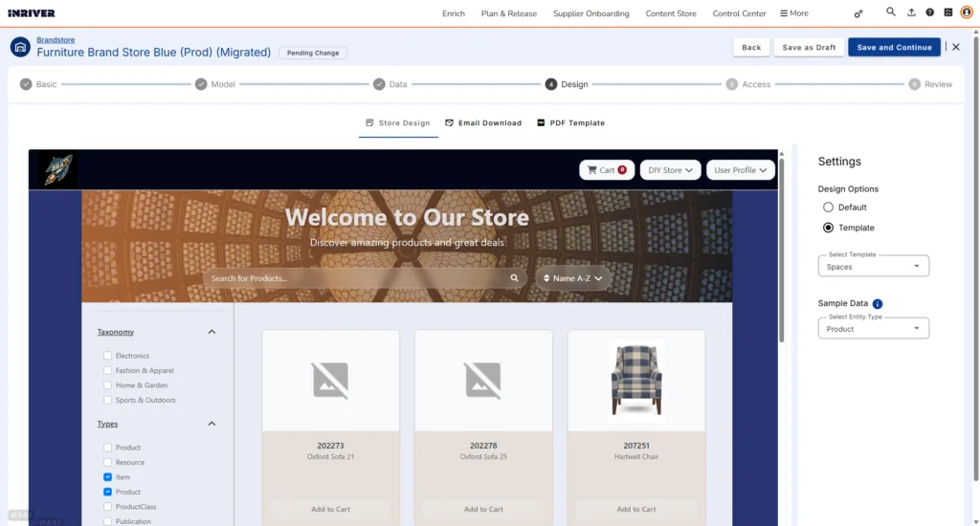This screenshot has width=980, height=526.
Task: Close the brand store wizard with X
Action: coord(956,47)
